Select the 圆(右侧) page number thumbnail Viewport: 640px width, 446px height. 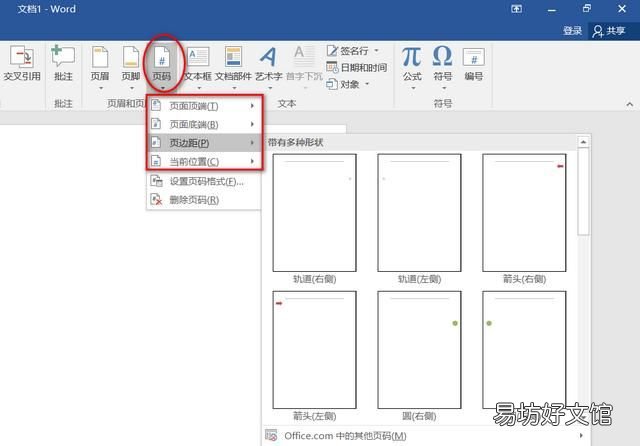(x=419, y=350)
